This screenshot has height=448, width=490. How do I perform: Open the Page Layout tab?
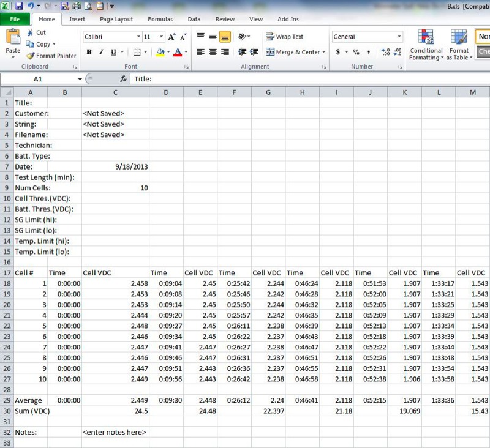click(116, 20)
